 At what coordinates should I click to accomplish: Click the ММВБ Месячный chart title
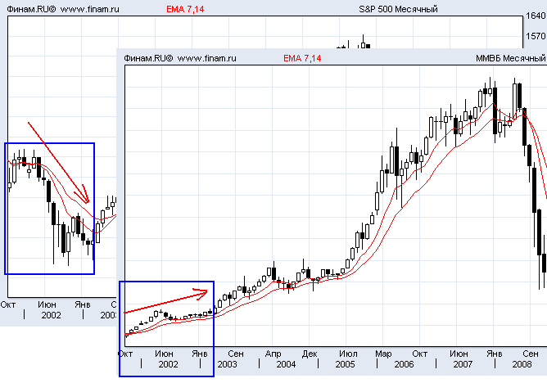[x=510, y=58]
